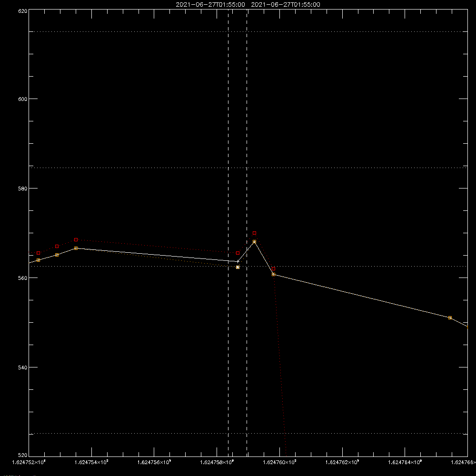Image resolution: width=476 pixels, height=476 pixels.
Task: Pick the orange marker near the far-right end
Action: (x=450, y=317)
